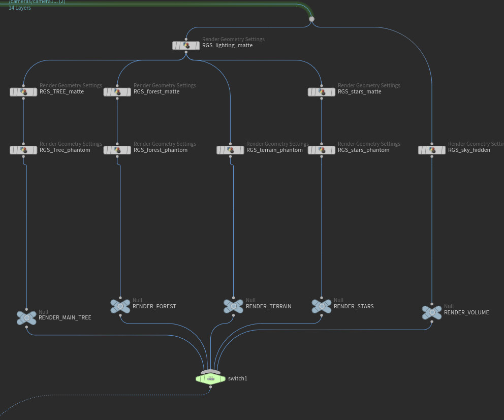
Task: Click the RGS_Tree_phantom name label
Action: [65, 150]
